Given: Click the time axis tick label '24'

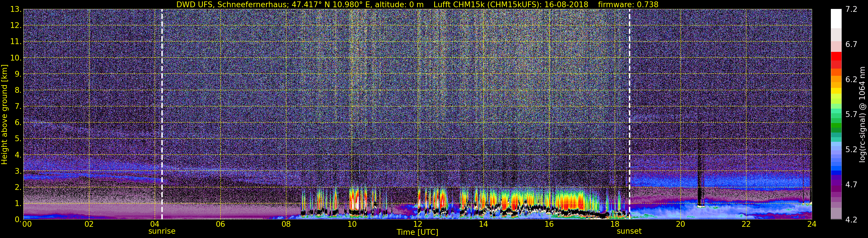Looking at the screenshot, I should (x=812, y=224).
